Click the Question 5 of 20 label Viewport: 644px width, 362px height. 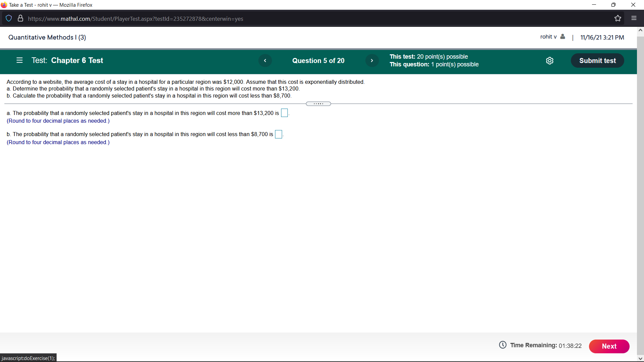318,61
